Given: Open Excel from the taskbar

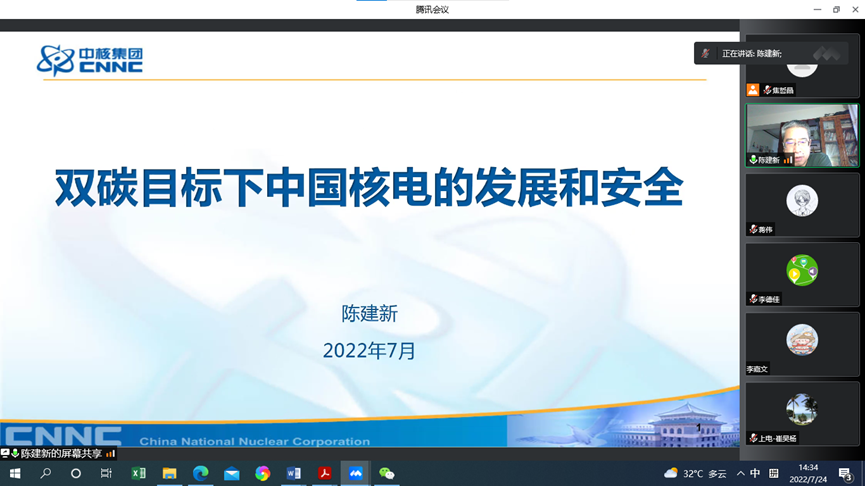Looking at the screenshot, I should [139, 473].
